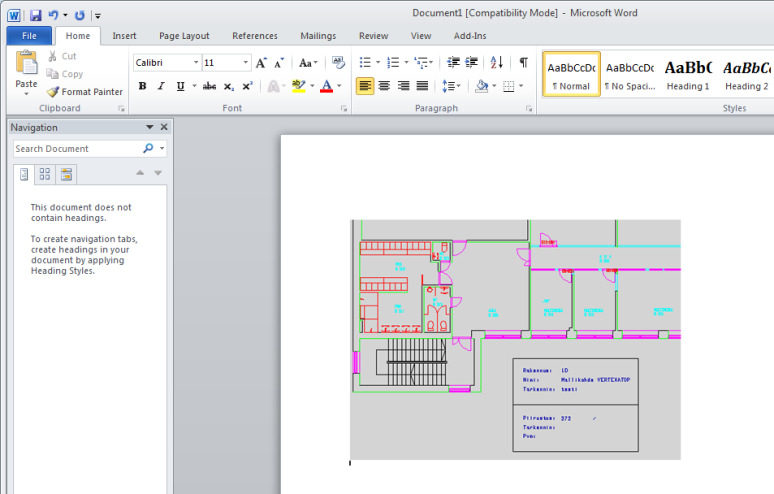Apply No Spacing style
This screenshot has height=494, width=774.
630,74
